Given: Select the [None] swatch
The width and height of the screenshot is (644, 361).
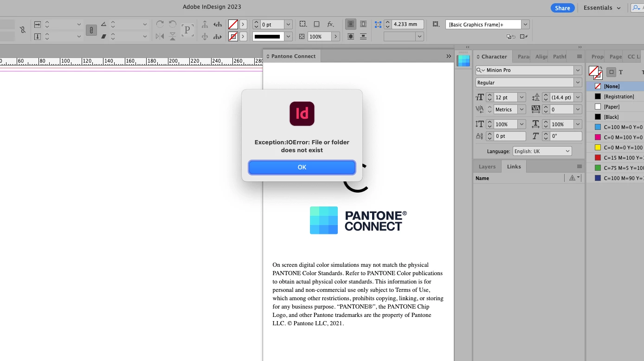Looking at the screenshot, I should click(615, 86).
